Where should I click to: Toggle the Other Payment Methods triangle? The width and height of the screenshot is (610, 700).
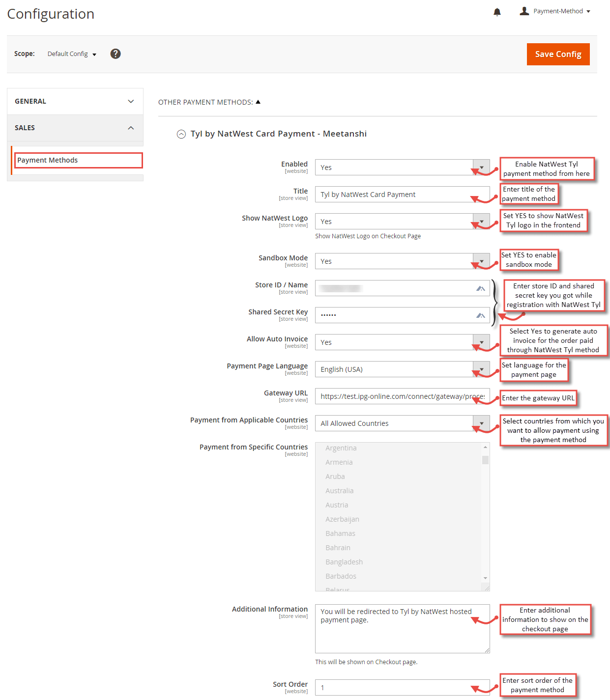(258, 102)
